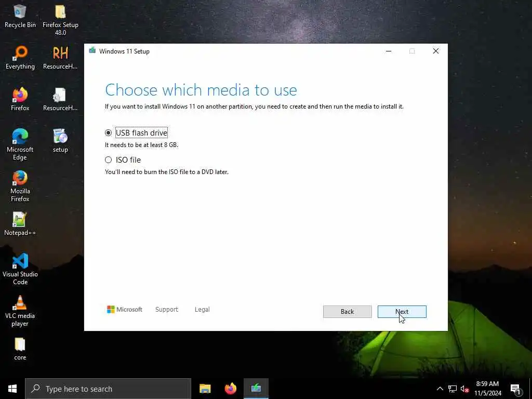Open the Legal link
This screenshot has width=532, height=399.
click(x=202, y=310)
